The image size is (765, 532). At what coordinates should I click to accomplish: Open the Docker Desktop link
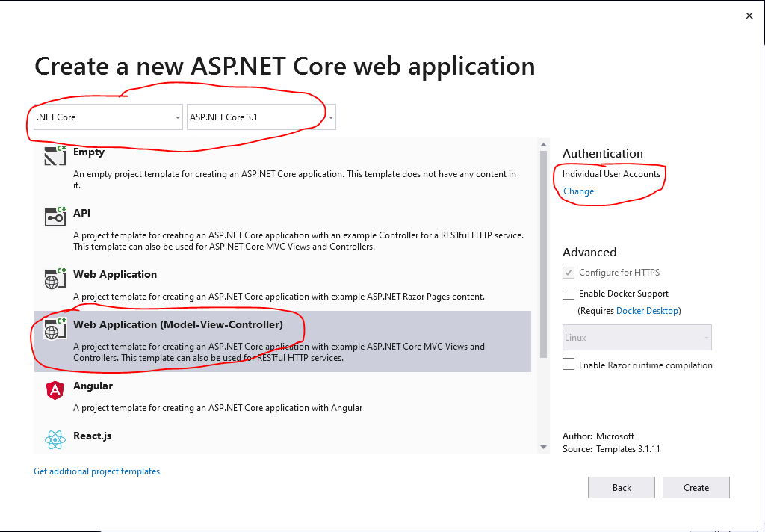point(648,310)
